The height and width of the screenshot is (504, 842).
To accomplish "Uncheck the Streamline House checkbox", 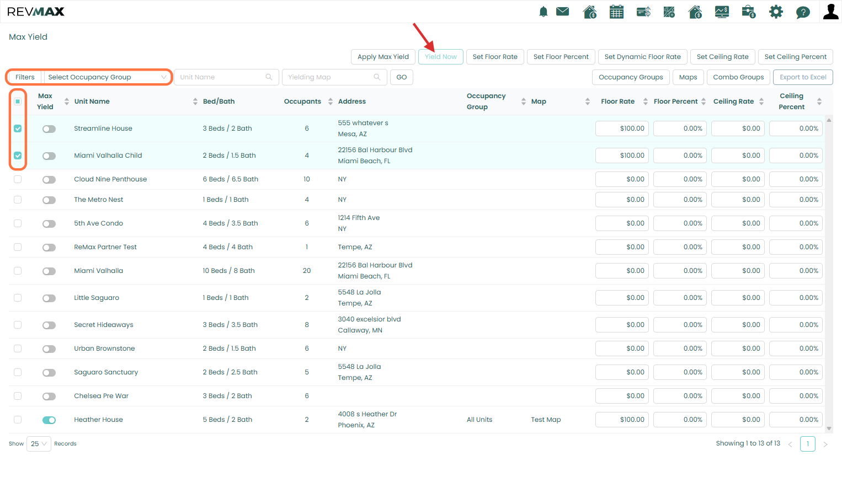I will tap(18, 128).
